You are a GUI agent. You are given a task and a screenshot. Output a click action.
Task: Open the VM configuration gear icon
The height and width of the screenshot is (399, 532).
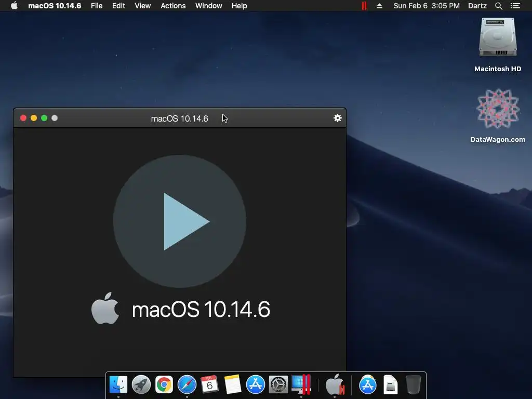[337, 118]
